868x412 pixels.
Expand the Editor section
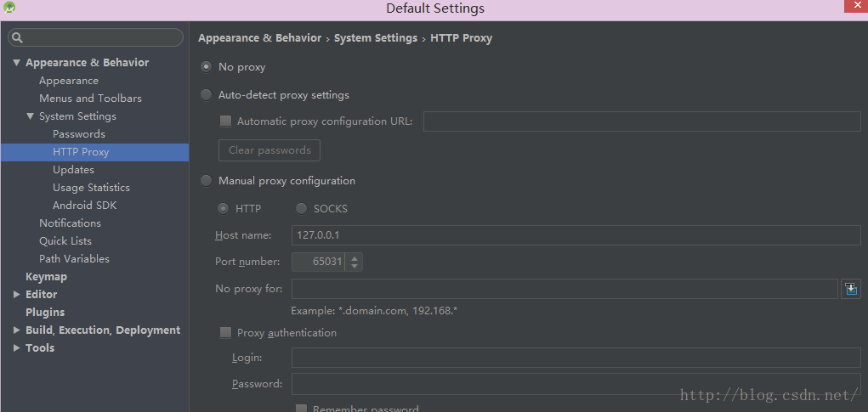pyautogui.click(x=16, y=295)
